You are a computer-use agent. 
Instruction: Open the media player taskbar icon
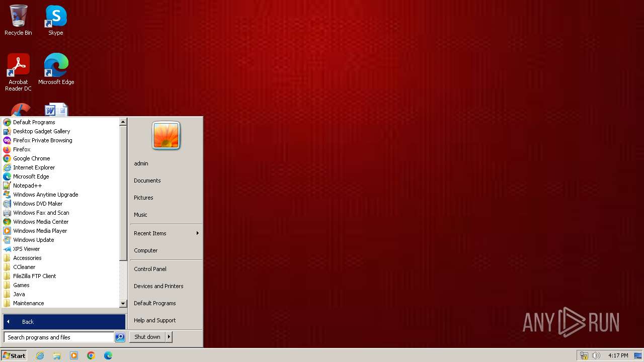tap(74, 355)
